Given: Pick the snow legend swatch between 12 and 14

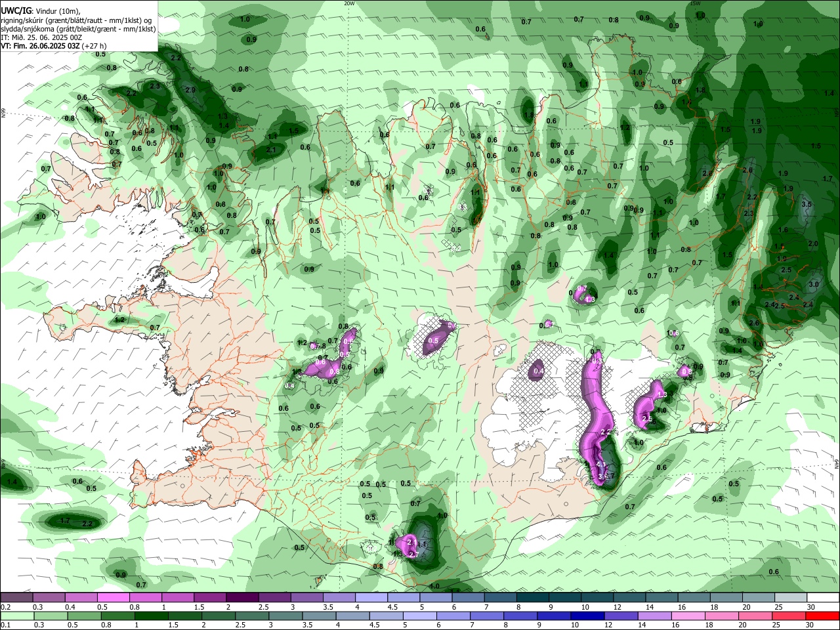Looking at the screenshot, I should point(630,598).
